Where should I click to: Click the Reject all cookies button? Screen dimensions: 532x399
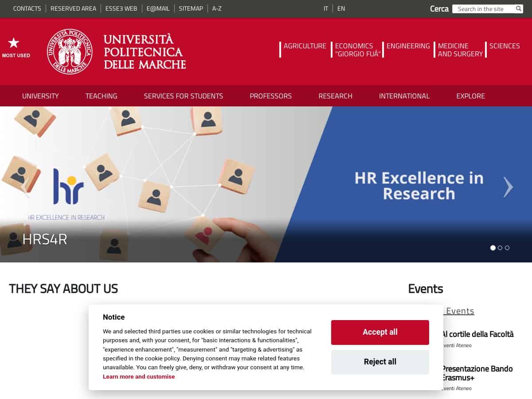coord(380,362)
